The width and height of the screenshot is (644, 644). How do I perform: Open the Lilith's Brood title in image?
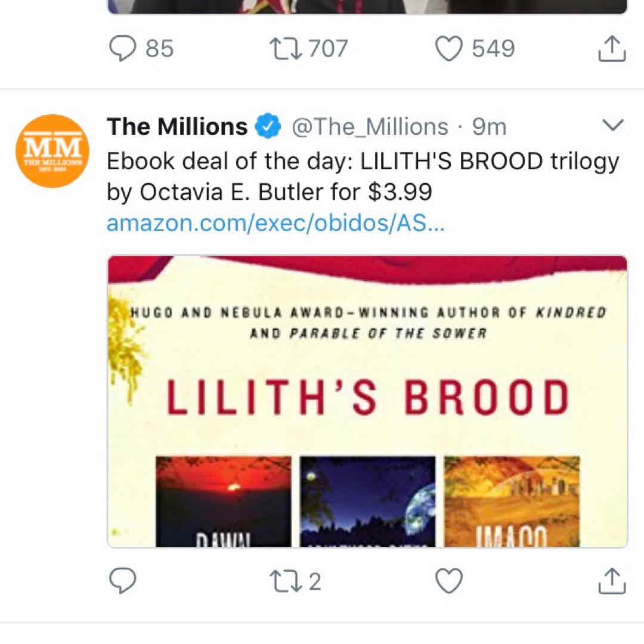tap(367, 398)
